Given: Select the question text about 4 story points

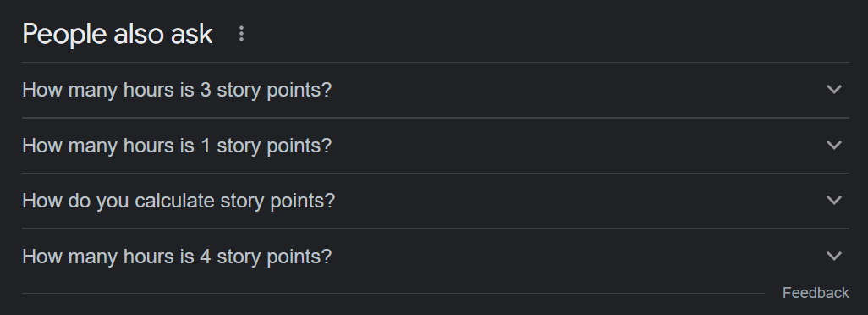Looking at the screenshot, I should (x=177, y=257).
